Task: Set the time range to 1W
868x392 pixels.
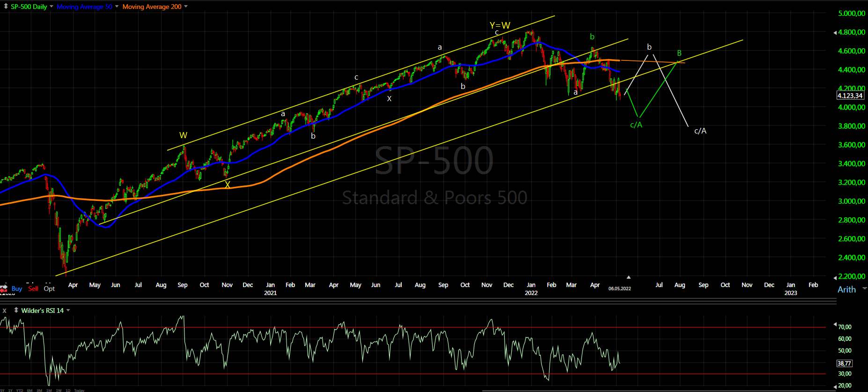Action: point(59,390)
